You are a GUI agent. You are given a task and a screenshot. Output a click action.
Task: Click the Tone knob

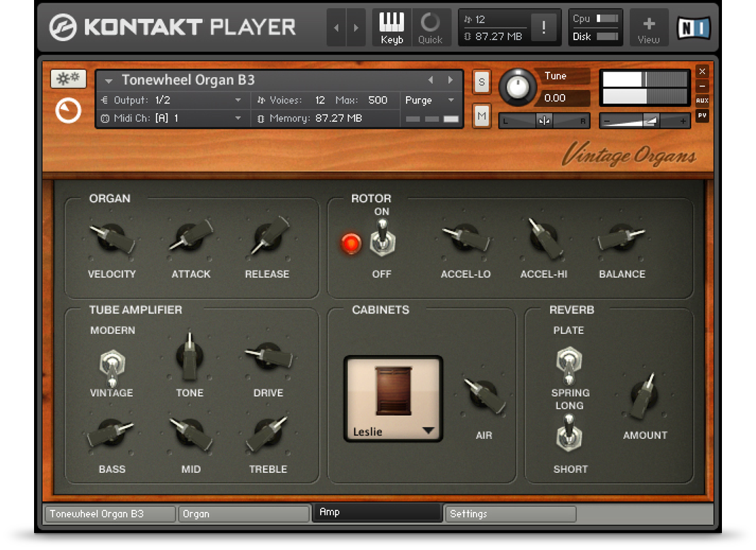[190, 358]
